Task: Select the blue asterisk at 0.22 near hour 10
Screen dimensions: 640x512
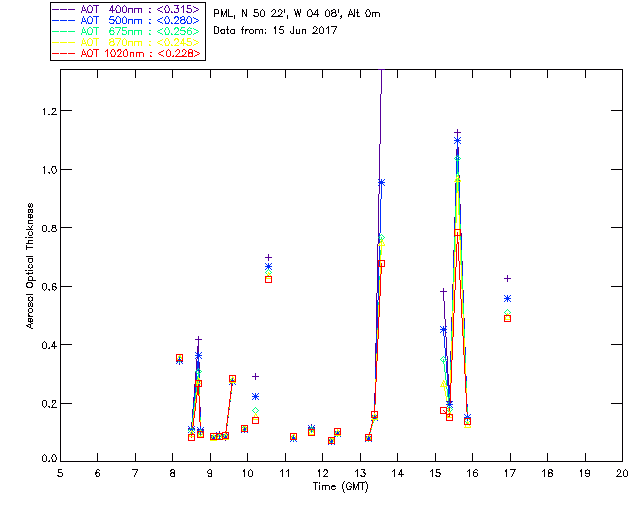Action: point(256,397)
